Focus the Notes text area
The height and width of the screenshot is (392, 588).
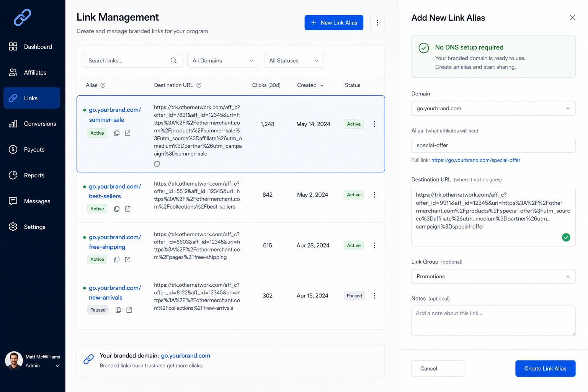(493, 321)
